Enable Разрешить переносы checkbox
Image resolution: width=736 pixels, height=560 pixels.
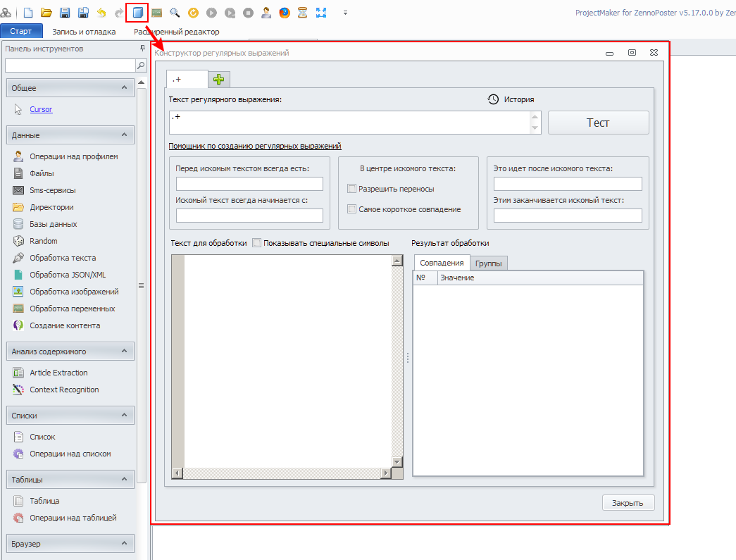coord(352,189)
